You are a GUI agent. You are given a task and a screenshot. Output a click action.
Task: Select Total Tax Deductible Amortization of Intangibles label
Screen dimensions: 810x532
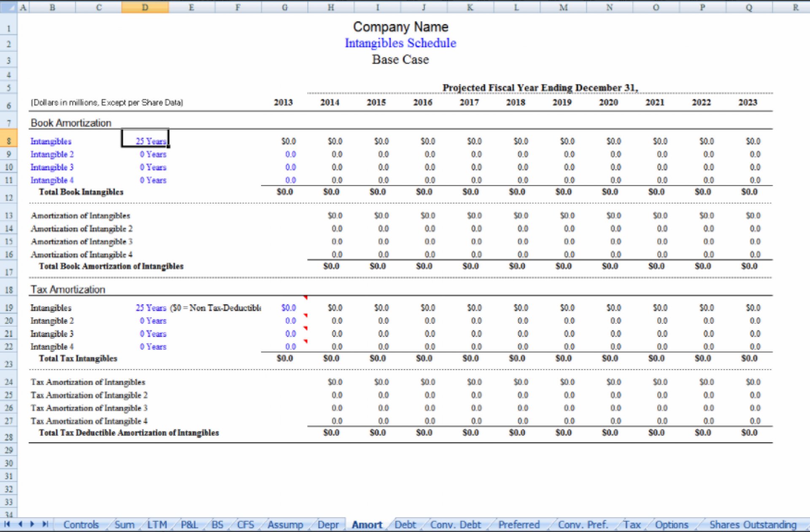tap(129, 433)
